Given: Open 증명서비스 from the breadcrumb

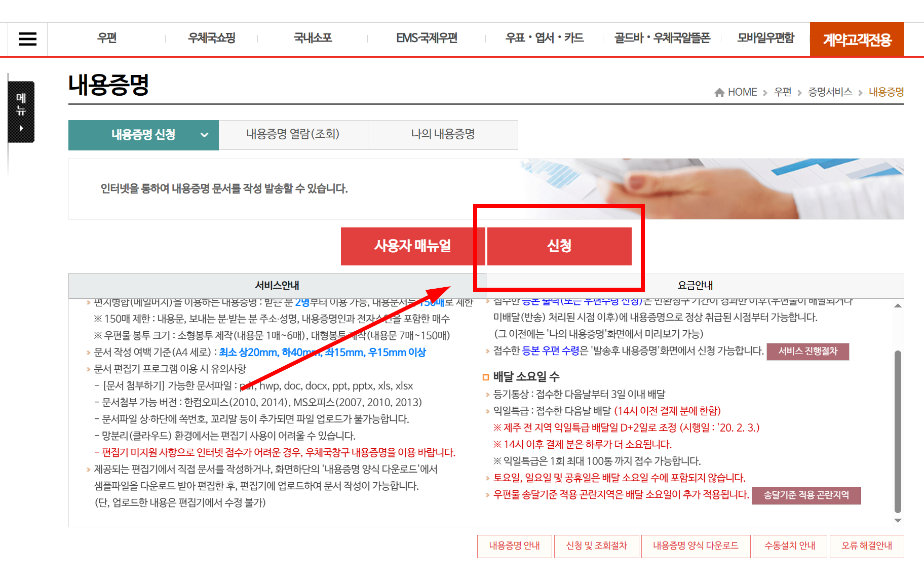Looking at the screenshot, I should [829, 92].
